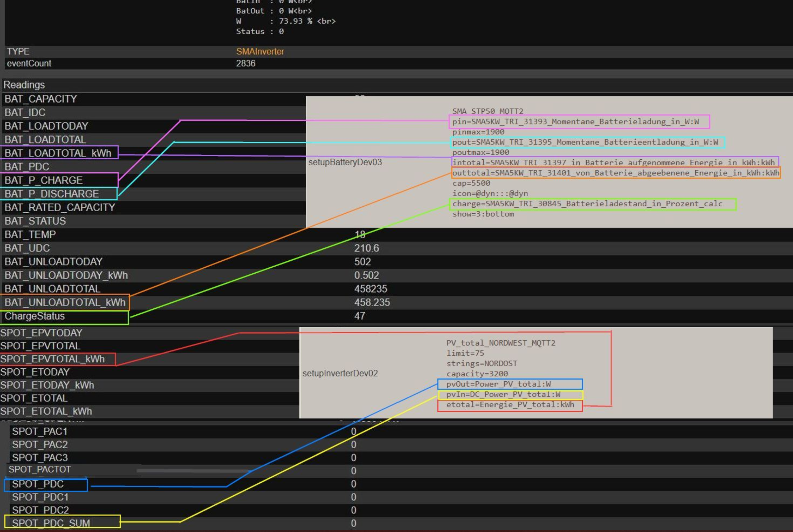Click the charge=SMA5KW_TRI_30845 Batterieladestand line
The image size is (793, 532).
(587, 204)
